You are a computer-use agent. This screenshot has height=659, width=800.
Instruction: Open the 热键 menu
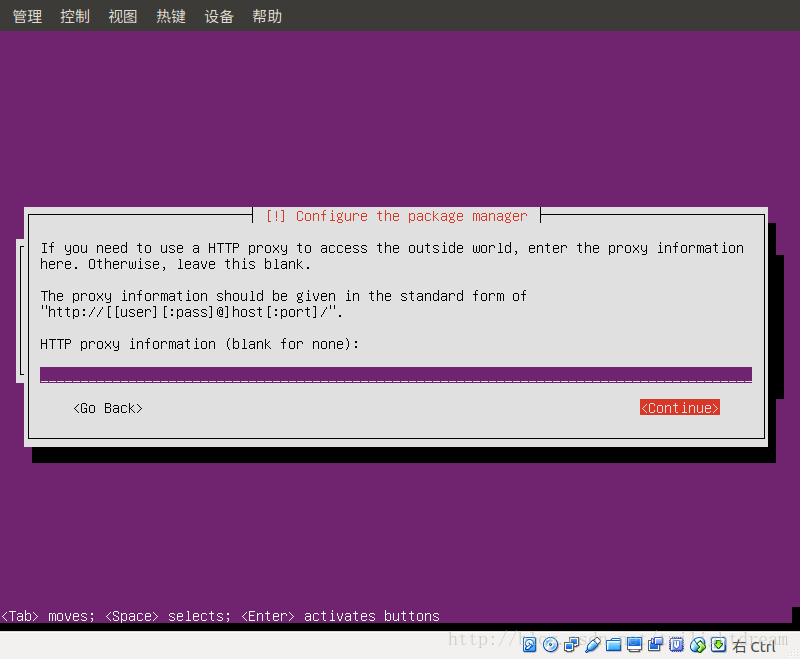point(170,15)
